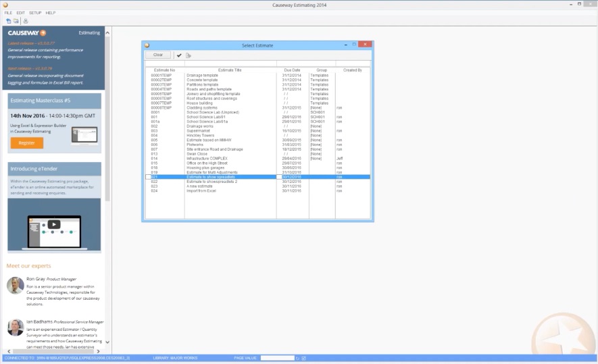Select the 'Estimate for Multi Adjustments' row
Screen dimensions: 598x364
click(258, 172)
